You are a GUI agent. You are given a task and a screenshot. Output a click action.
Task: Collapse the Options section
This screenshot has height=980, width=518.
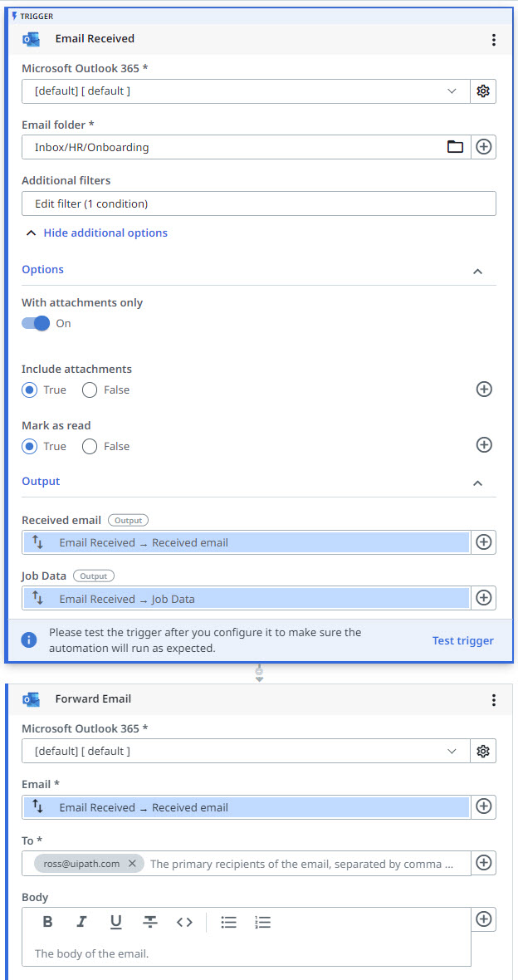[477, 271]
